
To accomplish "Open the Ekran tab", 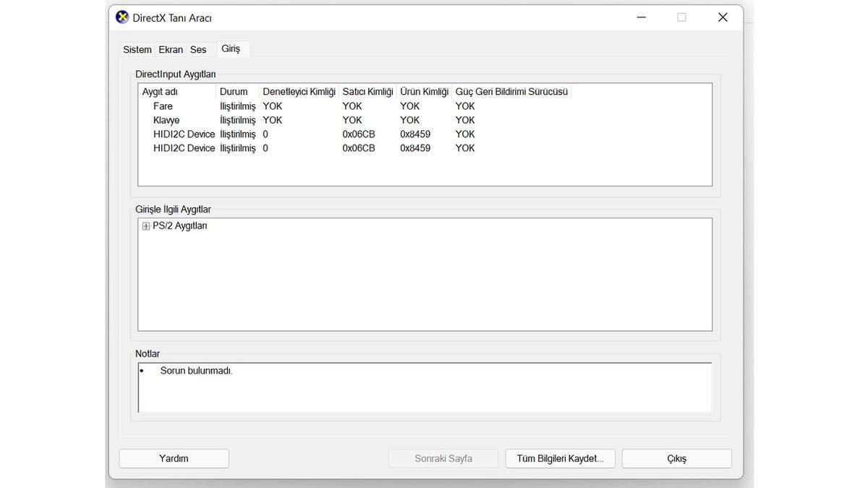I will pyautogui.click(x=171, y=50).
